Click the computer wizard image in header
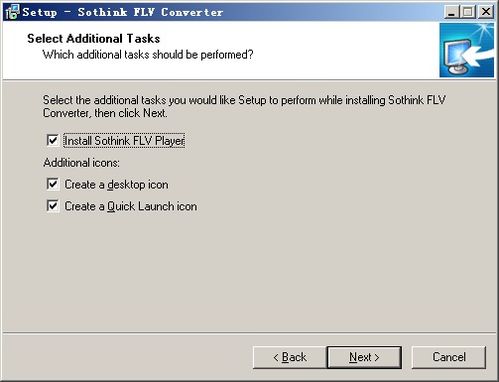This screenshot has height=382, width=499. [x=467, y=50]
